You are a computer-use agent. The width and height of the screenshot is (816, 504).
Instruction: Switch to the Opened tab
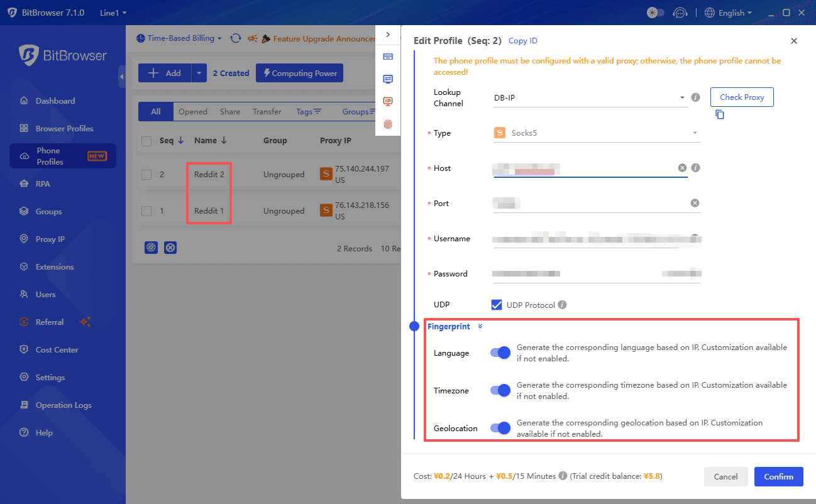192,112
